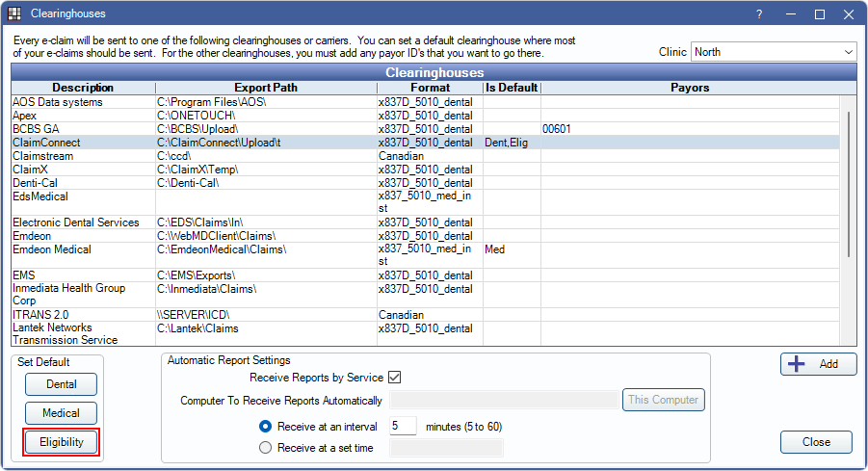Select the Electronic Dental Services row
Image resolution: width=868 pixels, height=471 pixels.
[425, 222]
